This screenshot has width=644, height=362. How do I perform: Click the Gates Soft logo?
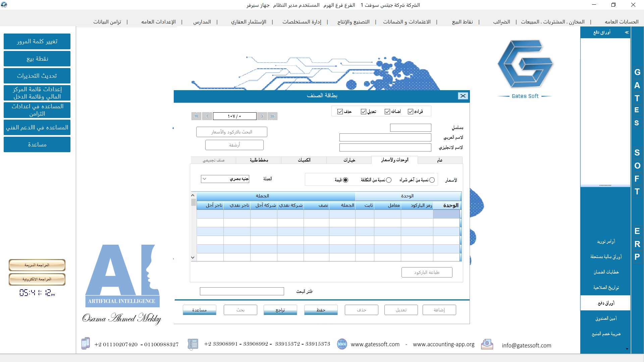(x=525, y=69)
